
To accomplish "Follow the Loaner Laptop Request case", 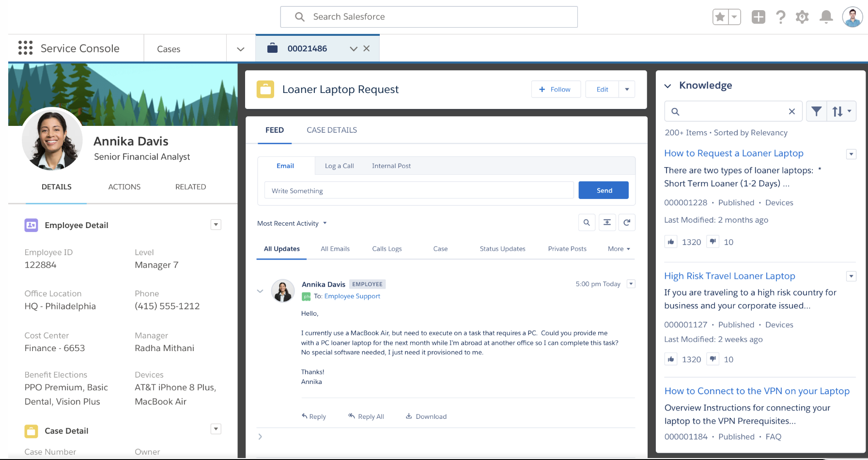I will [x=556, y=89].
